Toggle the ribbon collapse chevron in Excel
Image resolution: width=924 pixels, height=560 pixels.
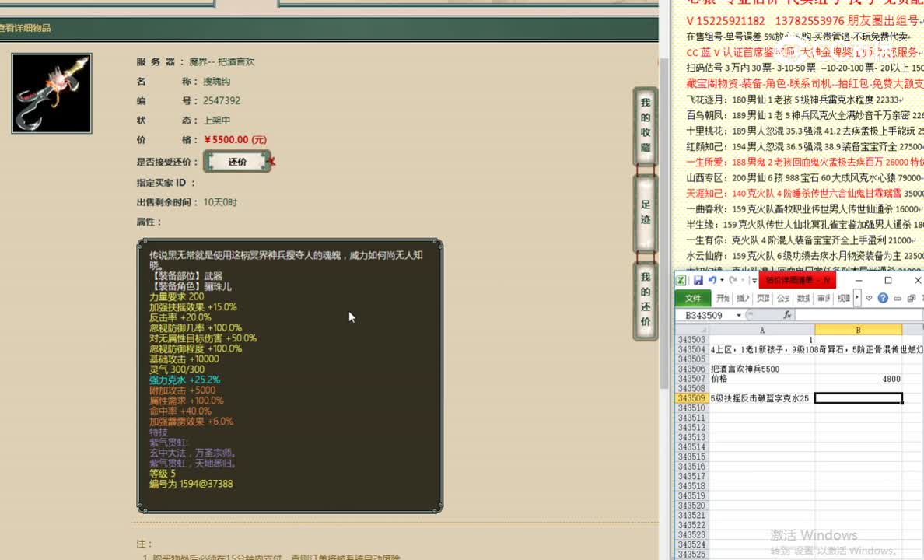pos(896,298)
